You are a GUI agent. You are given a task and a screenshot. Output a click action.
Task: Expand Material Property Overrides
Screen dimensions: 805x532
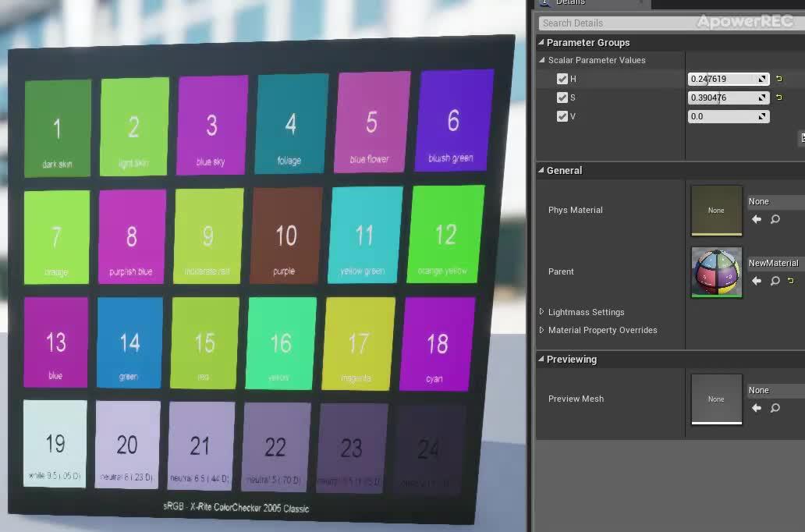click(x=541, y=330)
